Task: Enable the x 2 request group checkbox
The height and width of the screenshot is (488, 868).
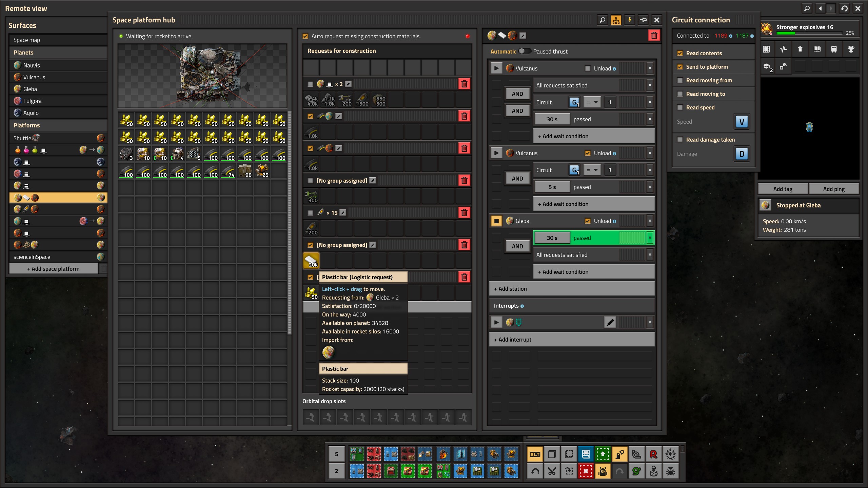Action: pyautogui.click(x=310, y=84)
